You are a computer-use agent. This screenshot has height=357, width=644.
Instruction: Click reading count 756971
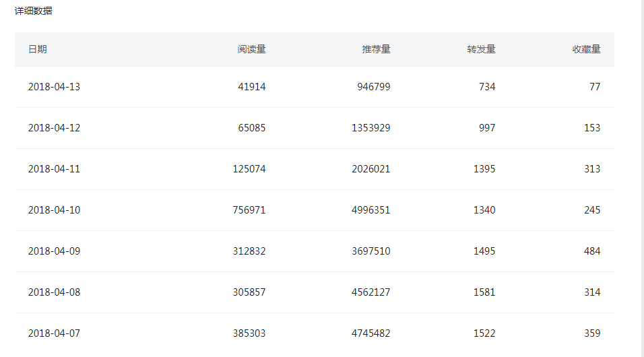(249, 210)
